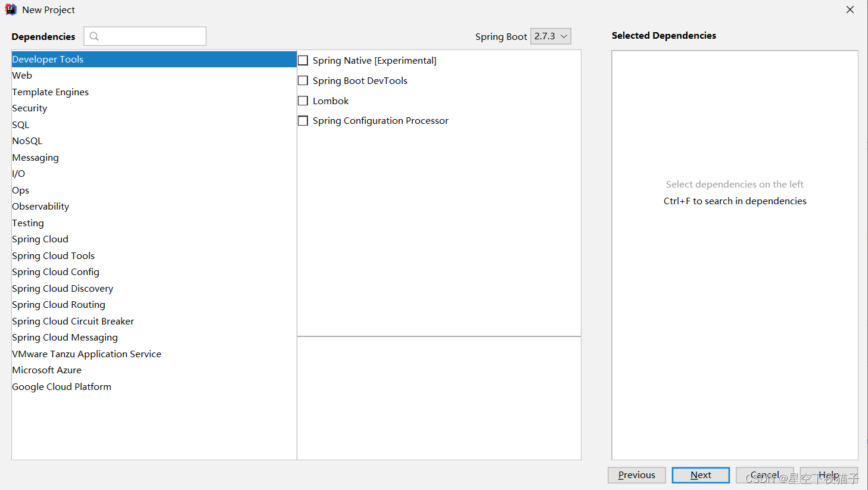Click the 'Select dependencies on the left' text
This screenshot has width=868, height=490.
click(735, 185)
